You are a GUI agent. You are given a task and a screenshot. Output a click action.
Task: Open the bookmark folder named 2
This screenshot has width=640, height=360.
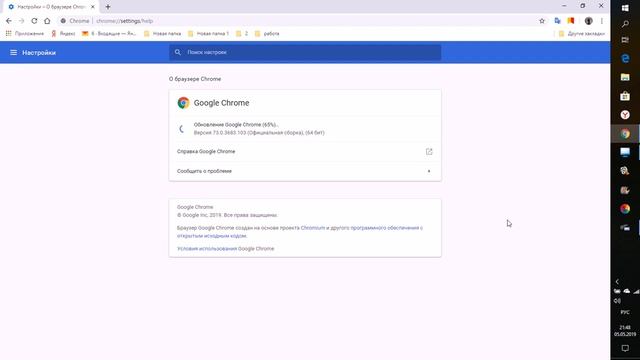click(242, 33)
